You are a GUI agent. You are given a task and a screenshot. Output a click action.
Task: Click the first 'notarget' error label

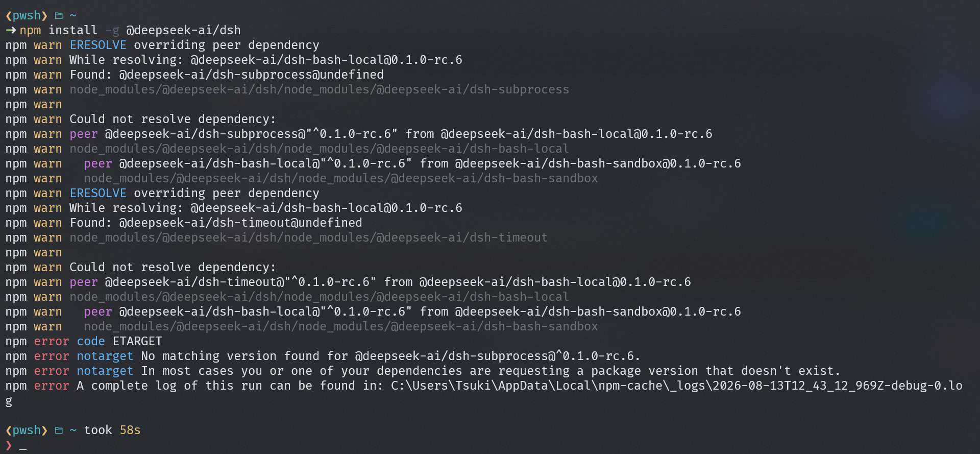click(105, 356)
